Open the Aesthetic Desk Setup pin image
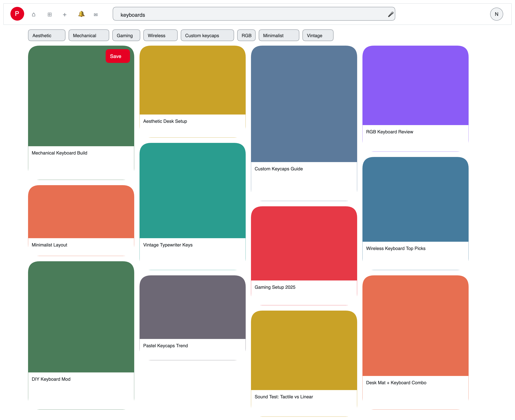 coord(192,80)
